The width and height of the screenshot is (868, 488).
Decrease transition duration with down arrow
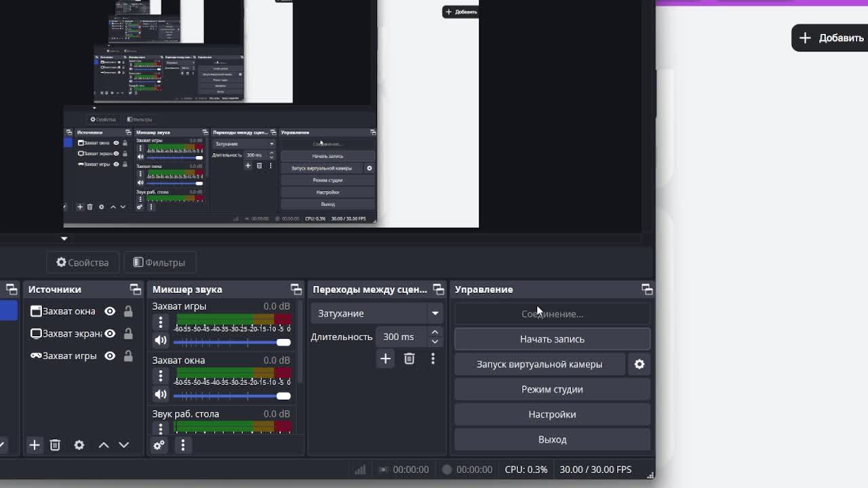435,342
